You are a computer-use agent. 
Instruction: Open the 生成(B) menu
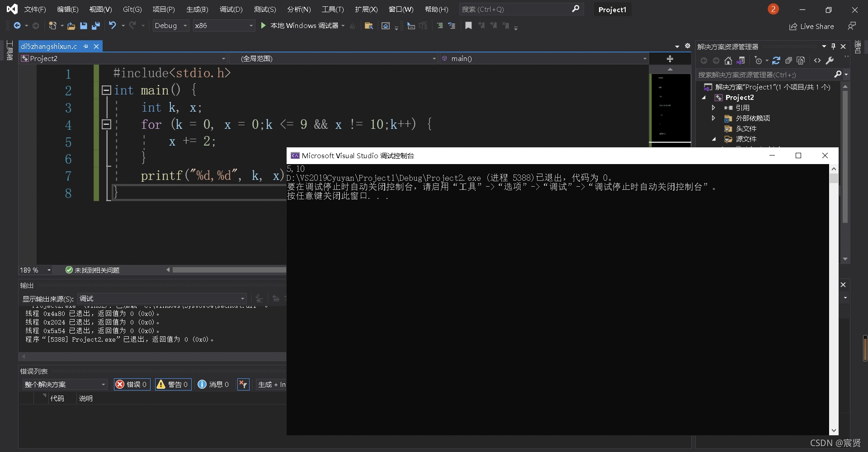coord(197,9)
